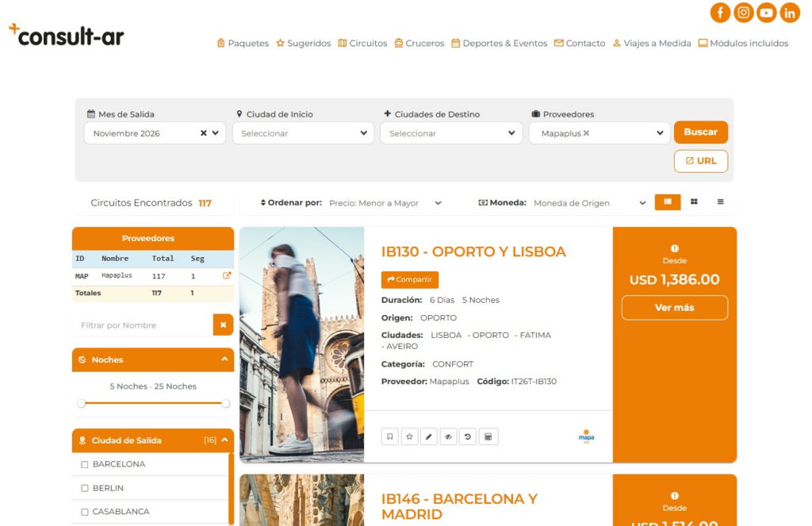
Task: Open the Cruceros menu item
Action: click(x=419, y=44)
